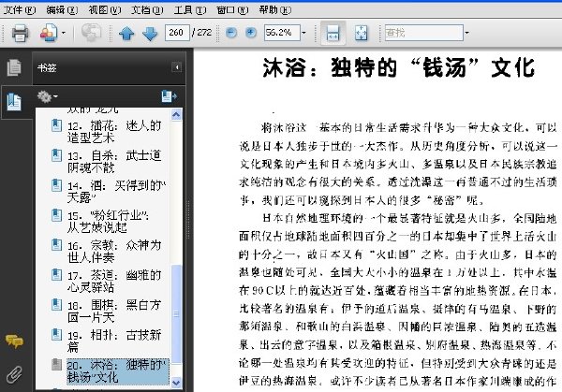
Task: Open bookmark 14. 酒：买得到的天露
Action: pyautogui.click(x=116, y=192)
